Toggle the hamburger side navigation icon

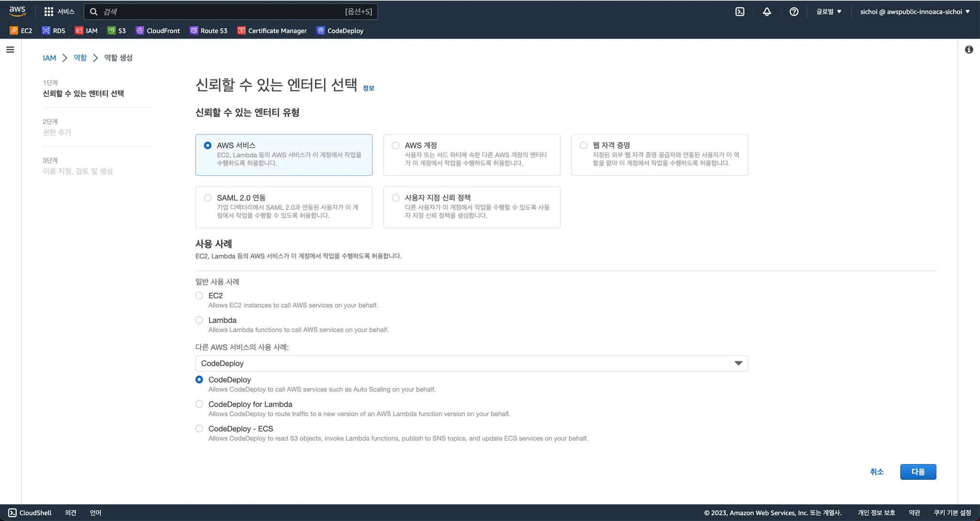pos(10,50)
